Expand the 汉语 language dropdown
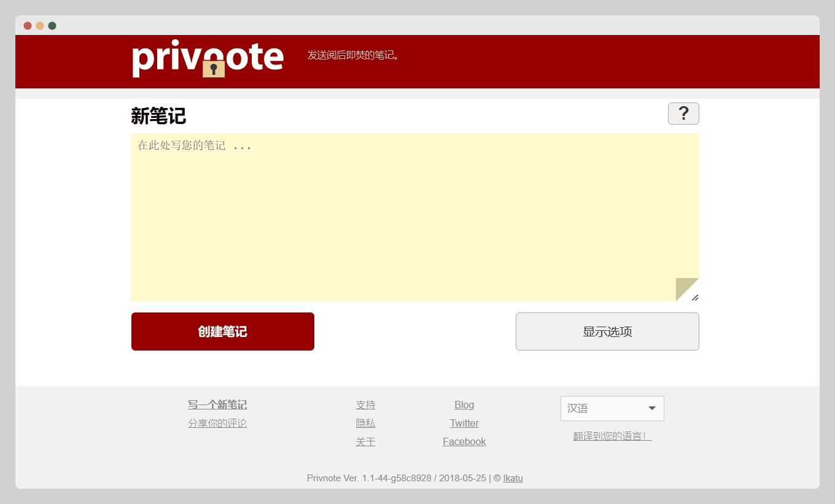 tap(612, 409)
